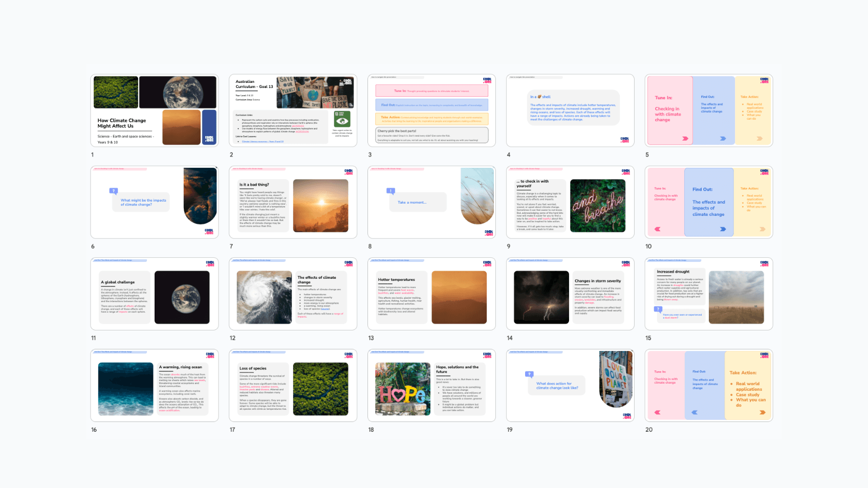Open the Climate Literacy resources link on slide 2
Screen dimensions: 868x488
coord(263,141)
